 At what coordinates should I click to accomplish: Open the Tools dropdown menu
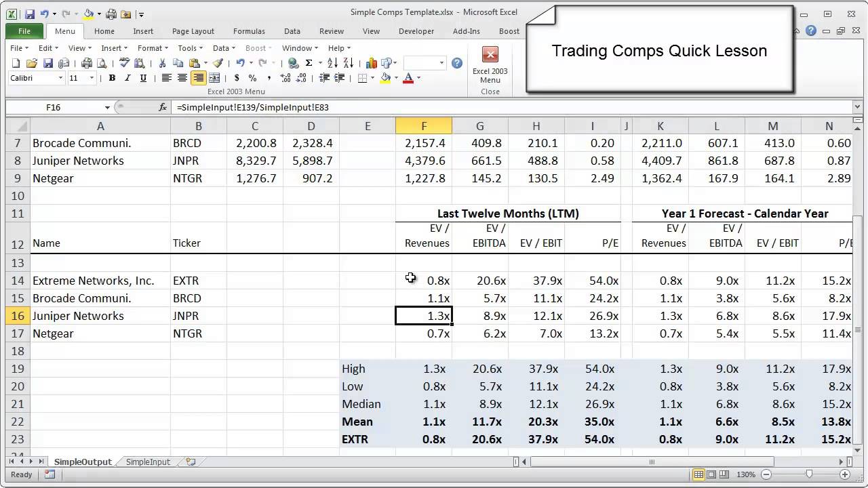[x=191, y=48]
